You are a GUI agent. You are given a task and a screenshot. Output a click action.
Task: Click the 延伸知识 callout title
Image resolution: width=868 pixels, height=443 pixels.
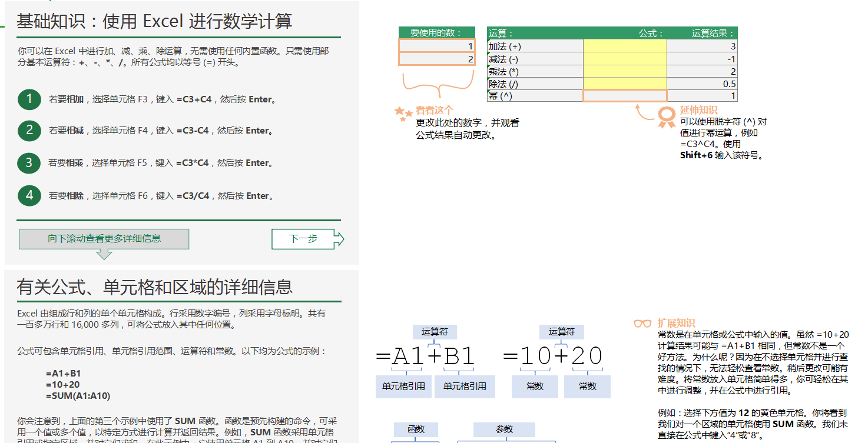[x=698, y=110]
